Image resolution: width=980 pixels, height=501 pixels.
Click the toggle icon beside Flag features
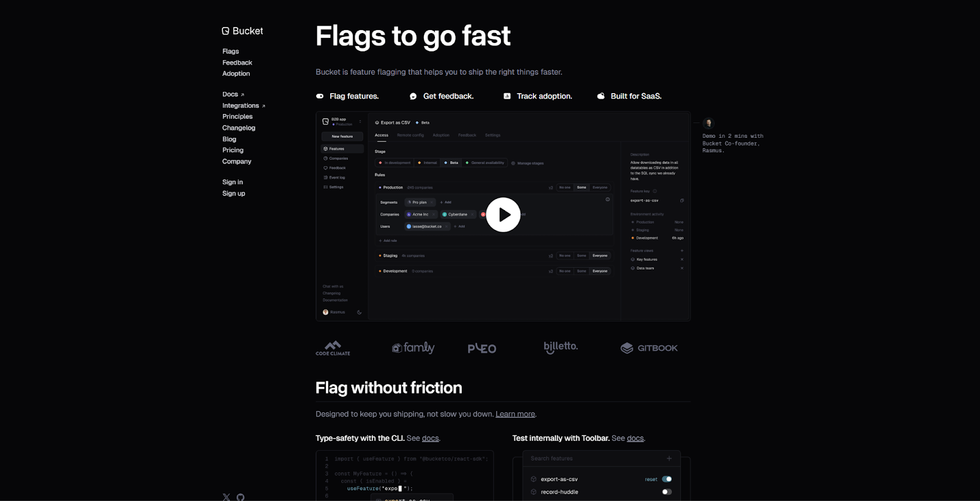pyautogui.click(x=320, y=96)
